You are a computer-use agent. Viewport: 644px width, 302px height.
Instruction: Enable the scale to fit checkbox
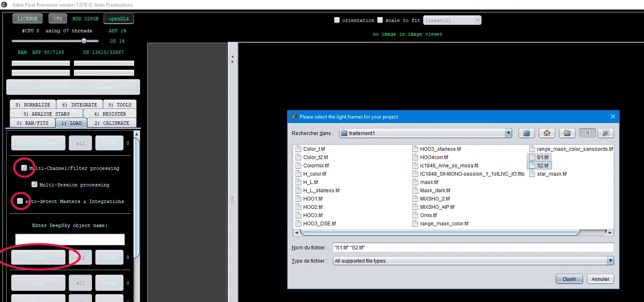click(380, 20)
